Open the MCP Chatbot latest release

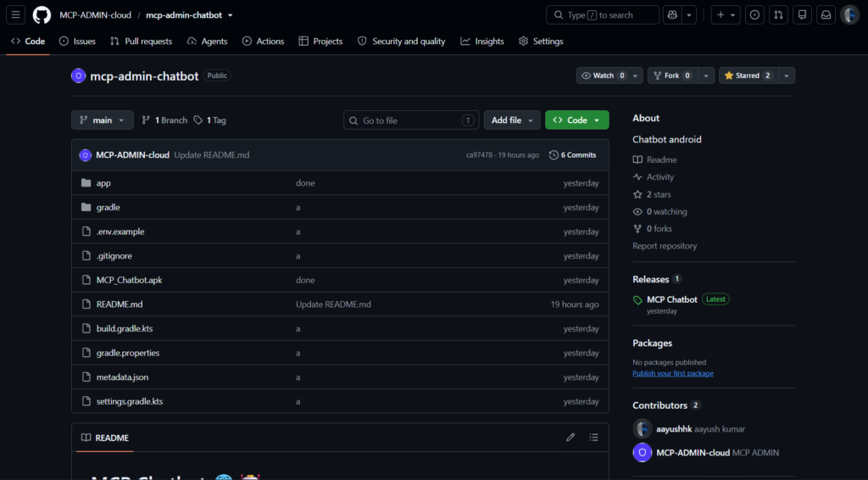click(672, 299)
